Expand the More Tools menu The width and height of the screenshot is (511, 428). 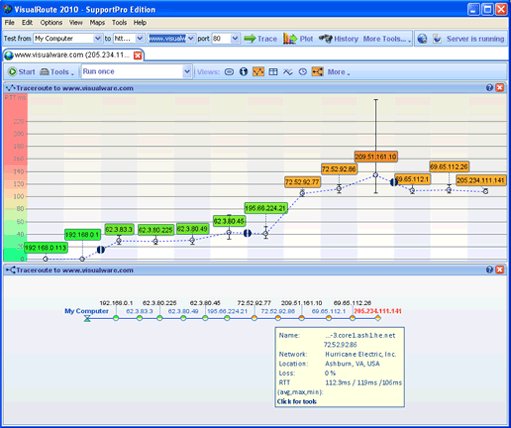click(x=387, y=39)
